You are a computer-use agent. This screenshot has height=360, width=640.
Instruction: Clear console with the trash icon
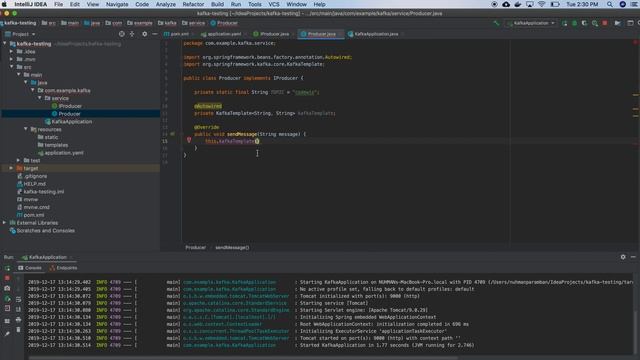[x=18, y=329]
